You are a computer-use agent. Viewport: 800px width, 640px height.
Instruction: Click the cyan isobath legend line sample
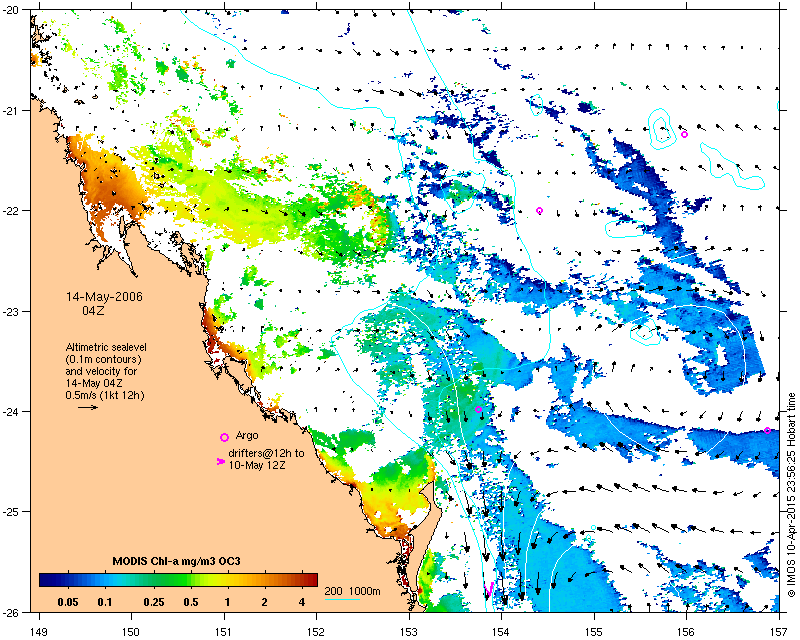[342, 599]
